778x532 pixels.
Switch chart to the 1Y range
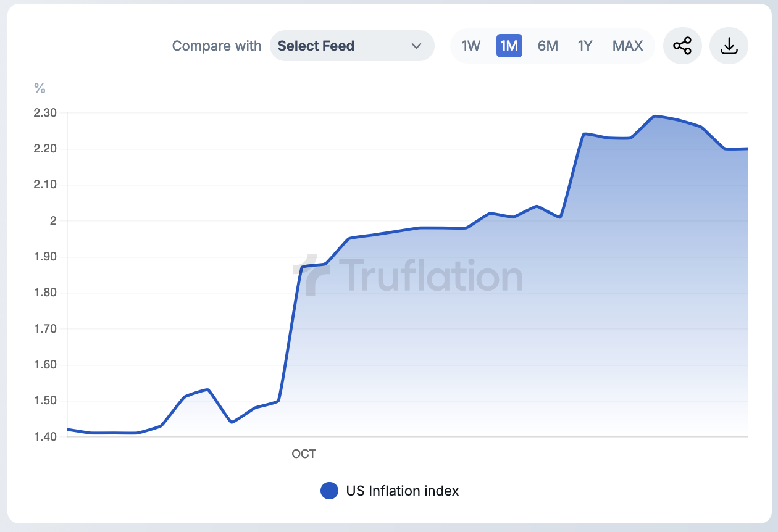pyautogui.click(x=585, y=46)
